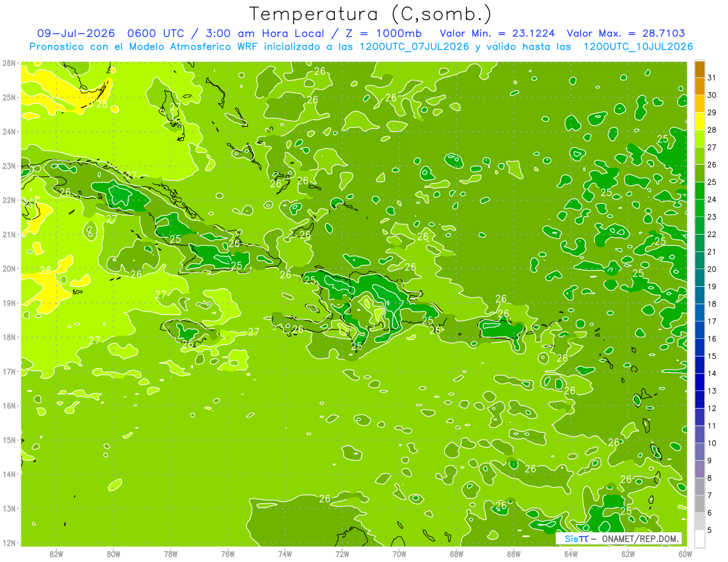Pick legend swatch between 23 and 24

[699, 208]
